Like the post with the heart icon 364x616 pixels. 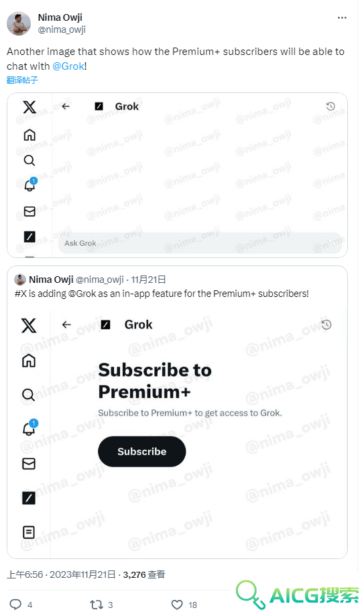coord(177,604)
